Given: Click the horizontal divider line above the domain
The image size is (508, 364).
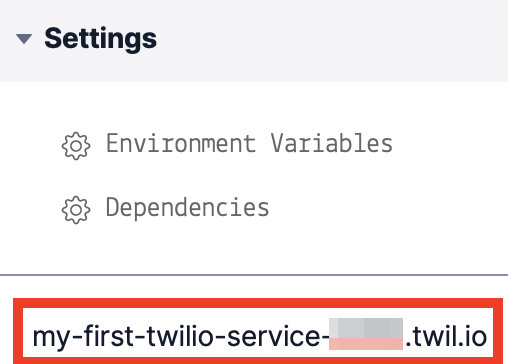Looking at the screenshot, I should tap(254, 275).
